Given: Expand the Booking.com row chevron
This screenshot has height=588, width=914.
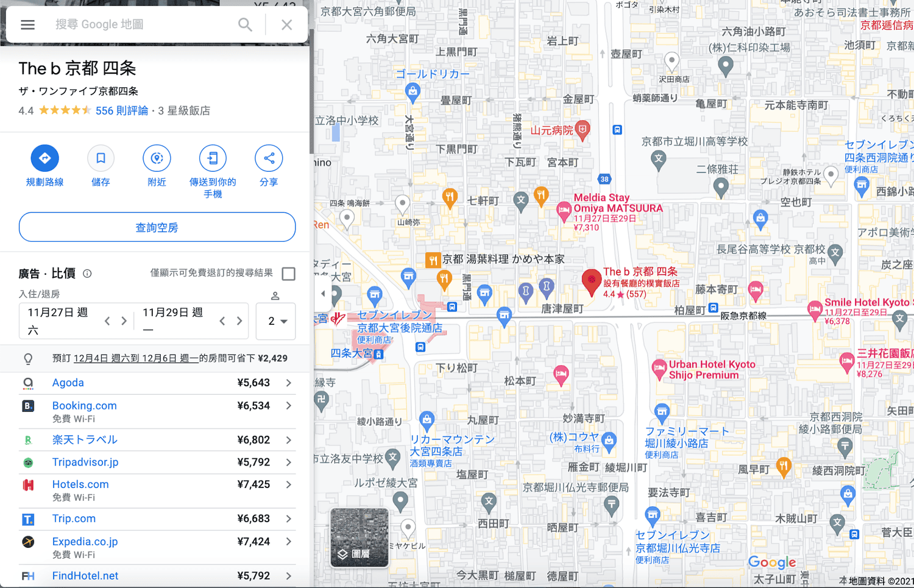Looking at the screenshot, I should point(289,406).
